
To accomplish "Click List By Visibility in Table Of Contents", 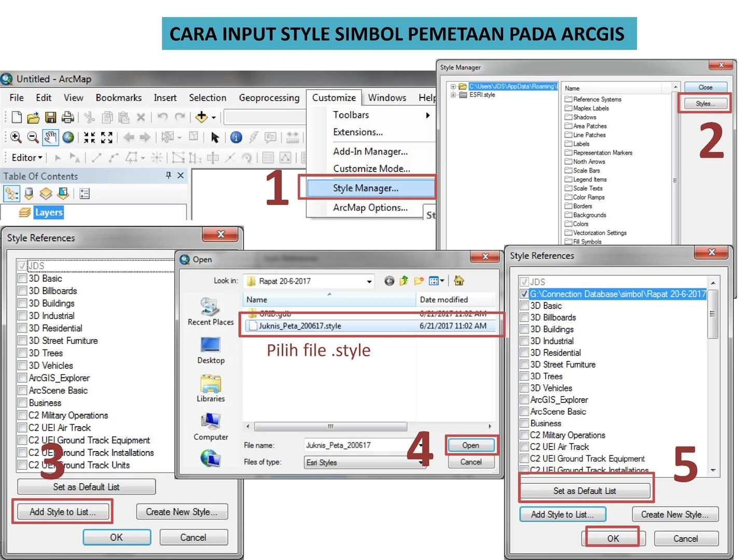I will 46,194.
